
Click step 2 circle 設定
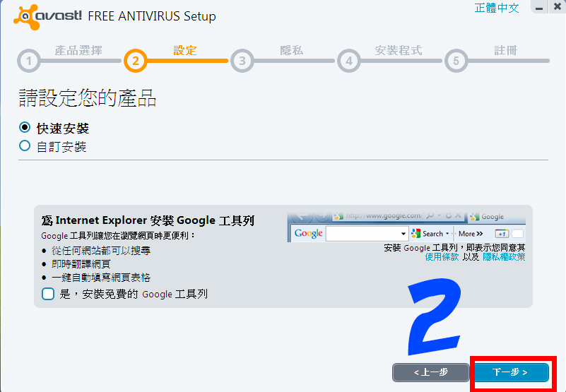pyautogui.click(x=136, y=61)
